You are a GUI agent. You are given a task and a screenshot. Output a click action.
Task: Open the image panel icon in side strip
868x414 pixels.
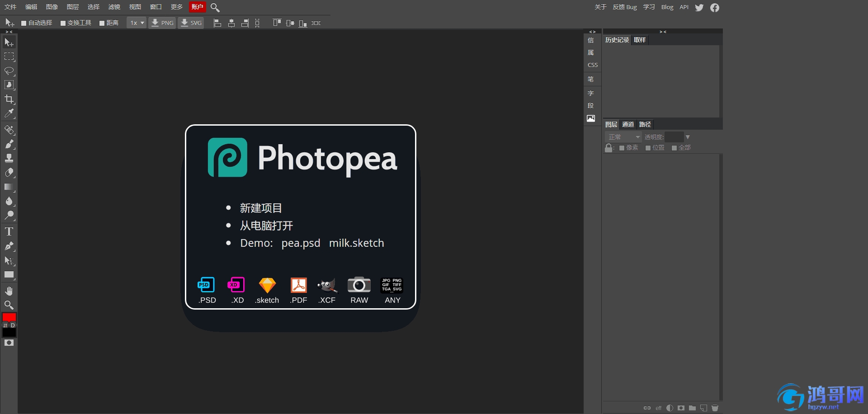click(591, 118)
